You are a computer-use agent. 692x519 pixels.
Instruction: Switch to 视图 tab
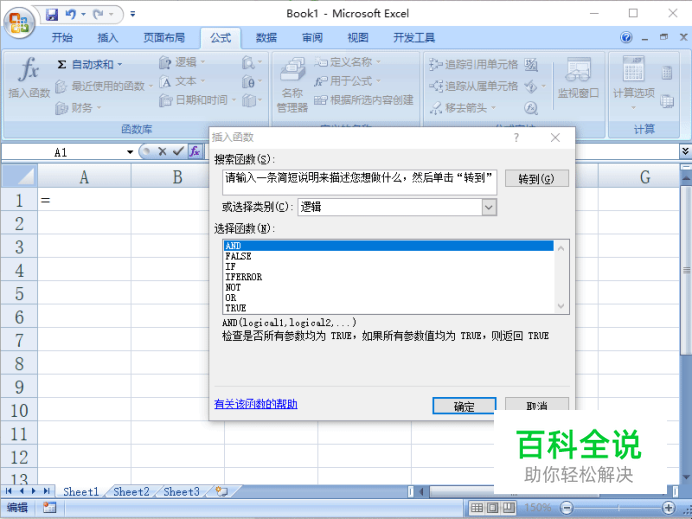coord(358,38)
